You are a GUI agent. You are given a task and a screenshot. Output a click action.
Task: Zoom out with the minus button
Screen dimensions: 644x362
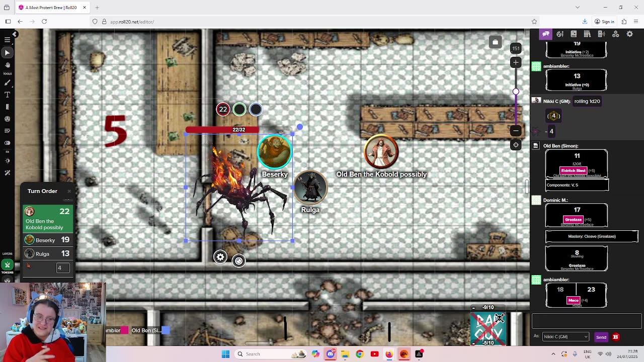[x=516, y=131]
